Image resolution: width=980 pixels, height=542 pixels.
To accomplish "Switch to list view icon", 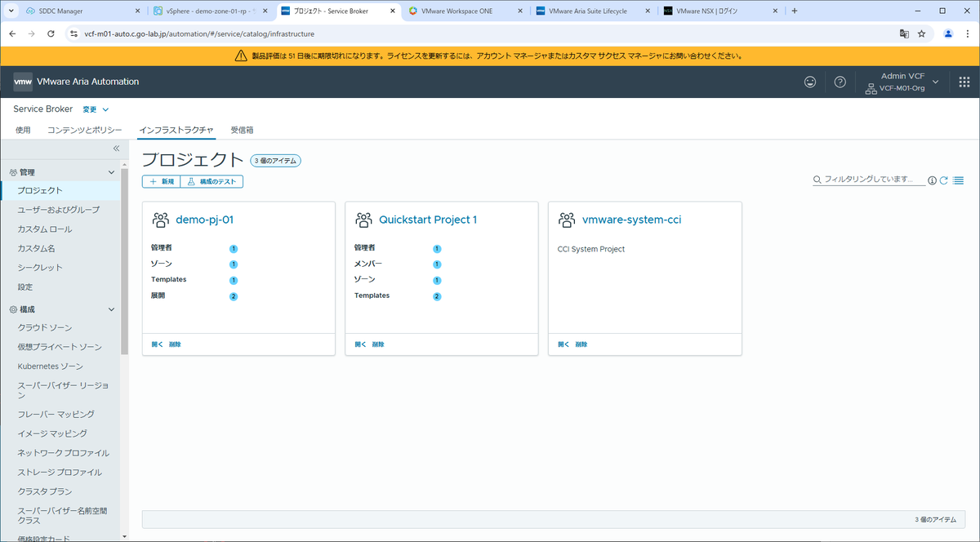I will click(959, 180).
